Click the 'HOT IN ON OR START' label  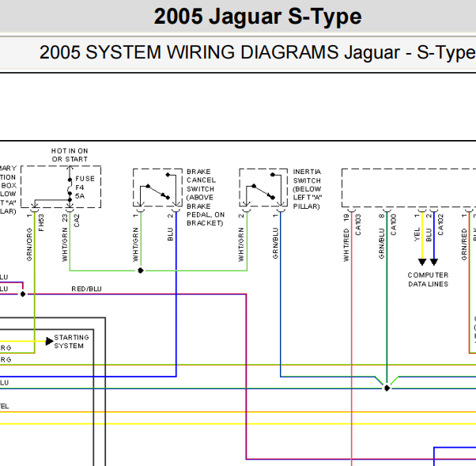pos(70,155)
